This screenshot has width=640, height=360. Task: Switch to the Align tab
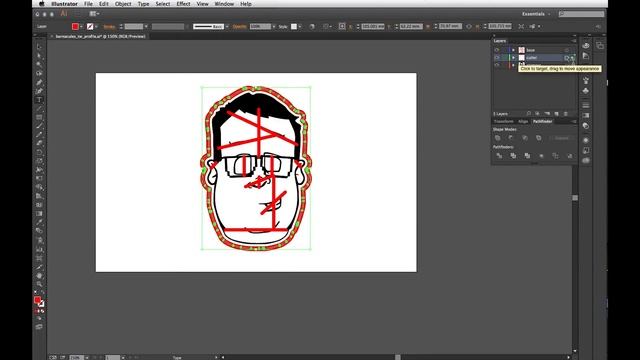click(523, 122)
